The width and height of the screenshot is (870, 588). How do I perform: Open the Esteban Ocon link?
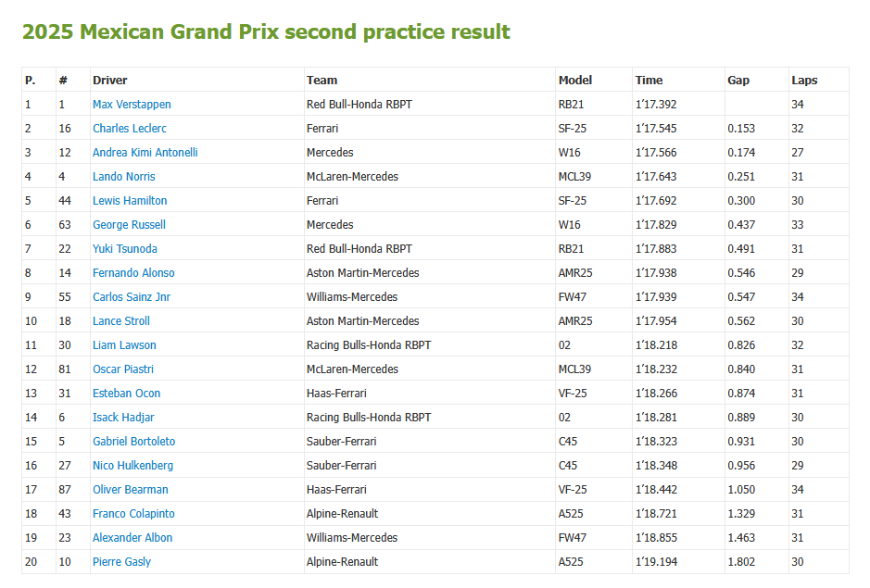(x=127, y=394)
